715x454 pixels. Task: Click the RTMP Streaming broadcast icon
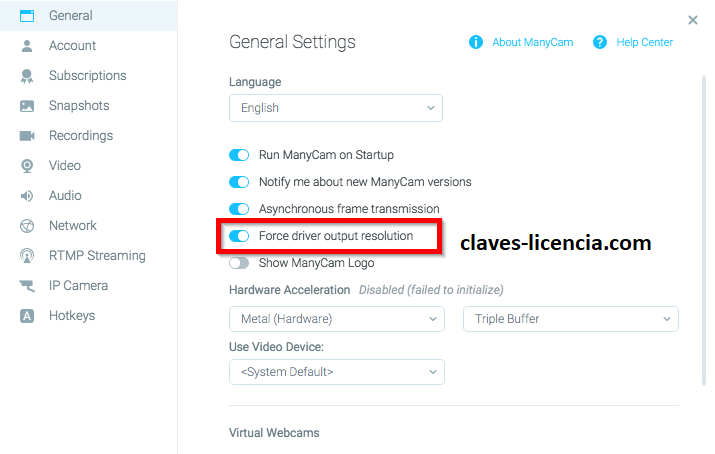(27, 256)
